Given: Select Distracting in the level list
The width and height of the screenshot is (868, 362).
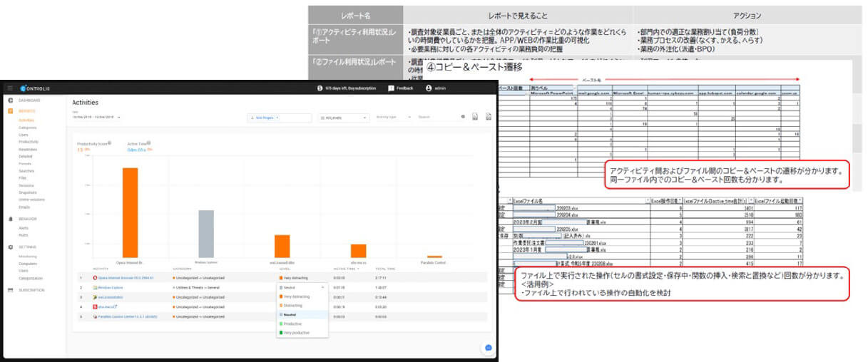Looking at the screenshot, I should (303, 305).
